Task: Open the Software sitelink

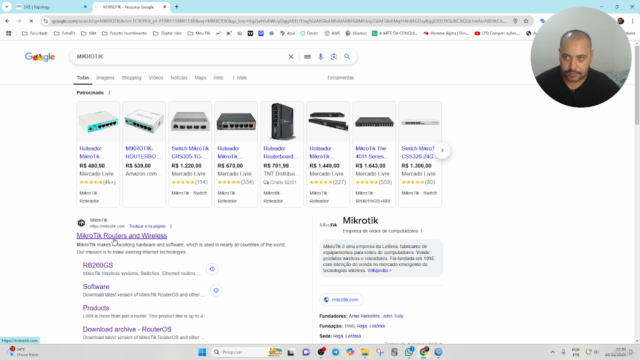Action: click(x=96, y=287)
